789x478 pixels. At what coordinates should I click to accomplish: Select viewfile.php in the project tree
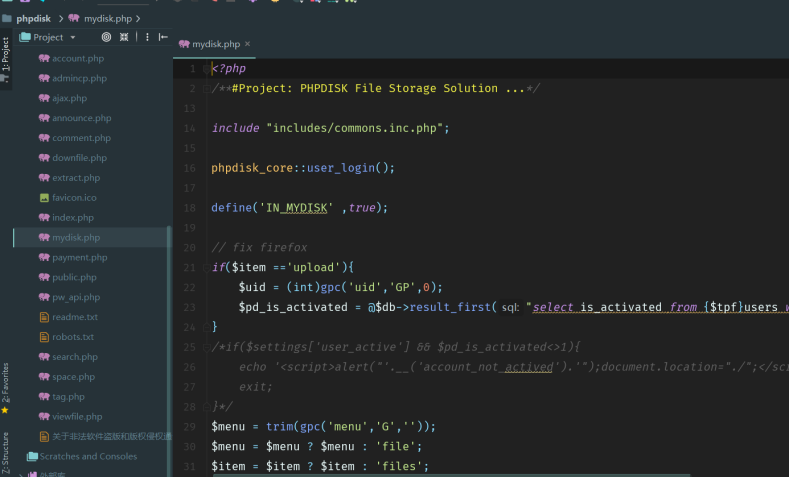77,417
